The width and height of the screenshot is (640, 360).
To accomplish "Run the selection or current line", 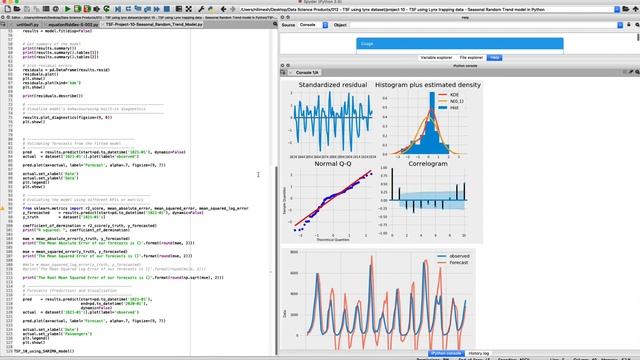I will [x=97, y=9].
